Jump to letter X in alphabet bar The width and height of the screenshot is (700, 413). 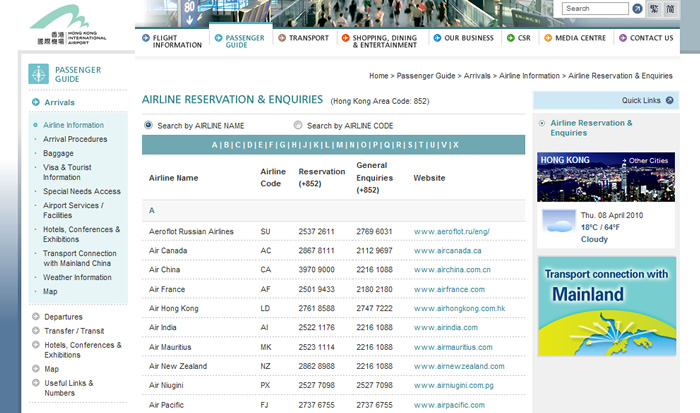tap(456, 145)
